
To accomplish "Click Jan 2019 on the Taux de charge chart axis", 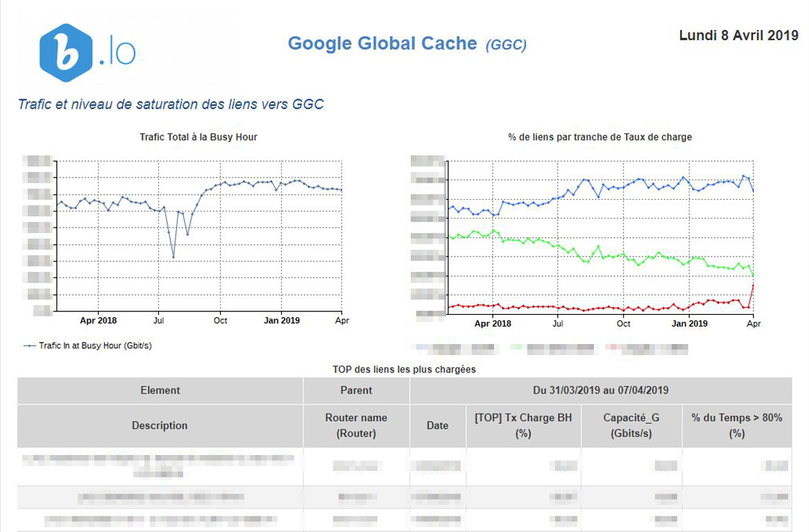I will pos(689,323).
